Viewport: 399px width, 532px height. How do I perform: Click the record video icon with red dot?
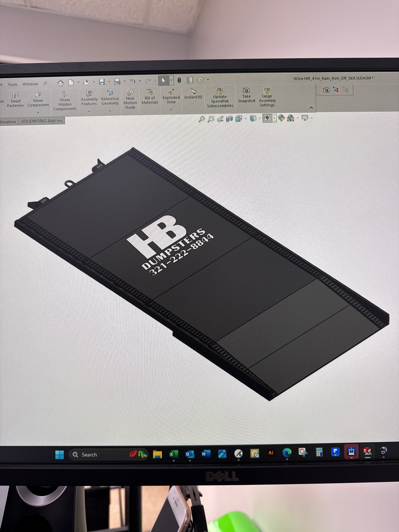click(336, 90)
